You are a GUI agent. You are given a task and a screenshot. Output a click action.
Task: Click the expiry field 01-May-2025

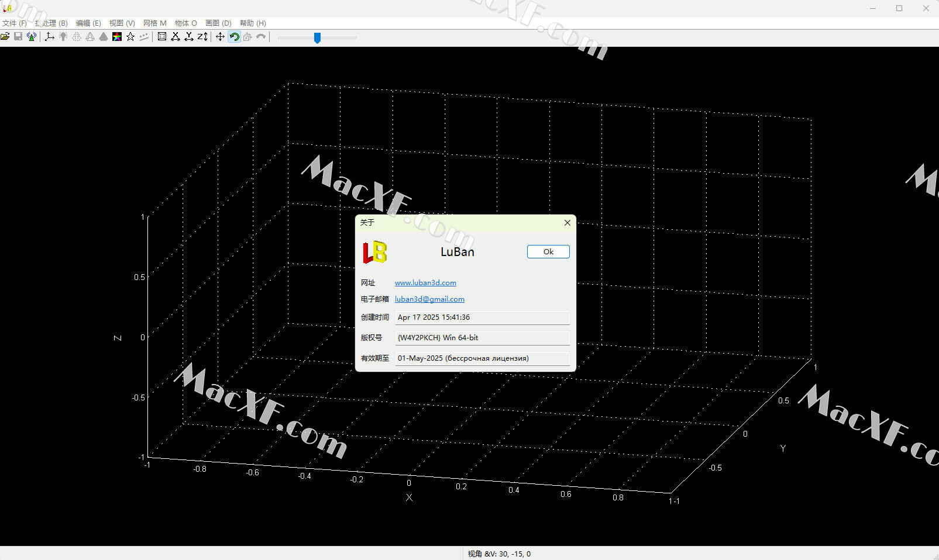[x=482, y=358]
